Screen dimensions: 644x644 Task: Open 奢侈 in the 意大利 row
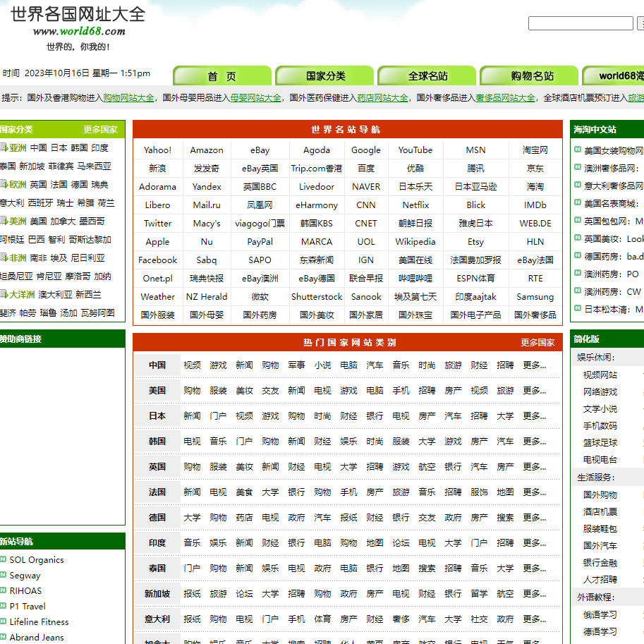coord(401,619)
